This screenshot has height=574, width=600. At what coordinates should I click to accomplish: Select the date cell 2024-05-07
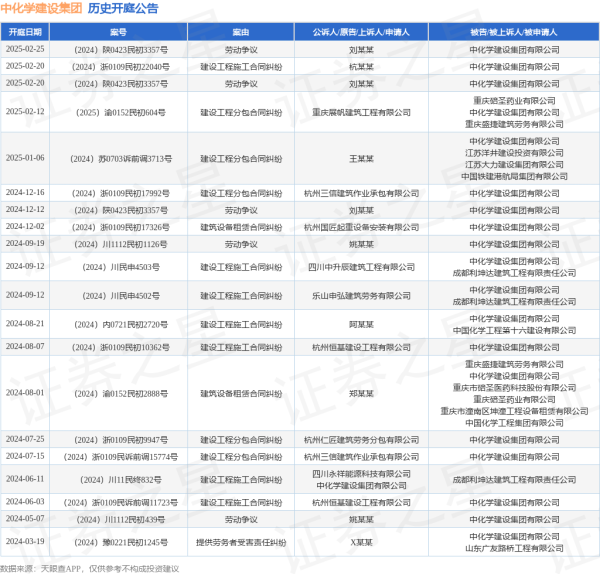pos(25,519)
